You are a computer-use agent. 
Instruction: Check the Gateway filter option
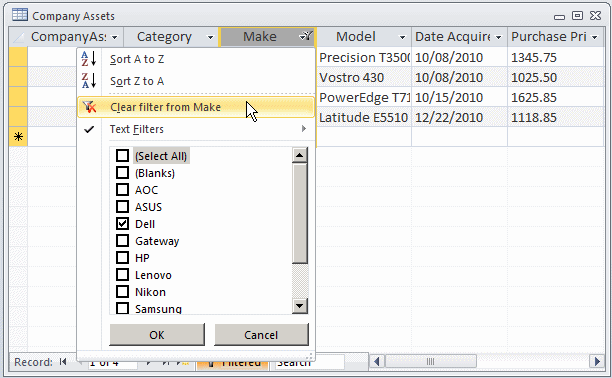point(123,241)
